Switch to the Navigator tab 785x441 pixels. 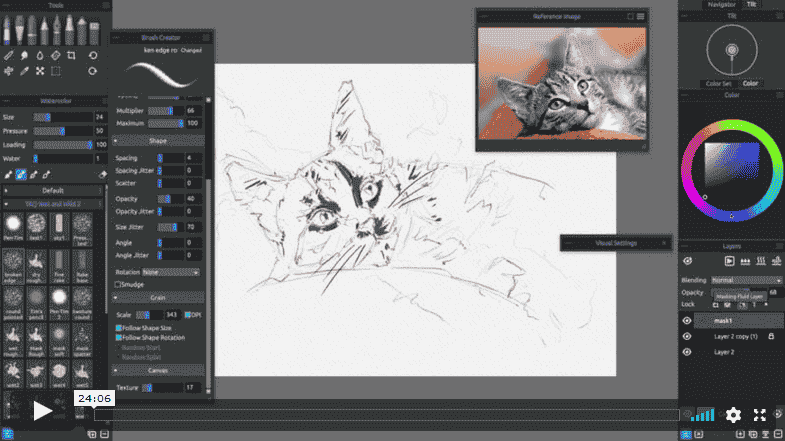pos(721,4)
